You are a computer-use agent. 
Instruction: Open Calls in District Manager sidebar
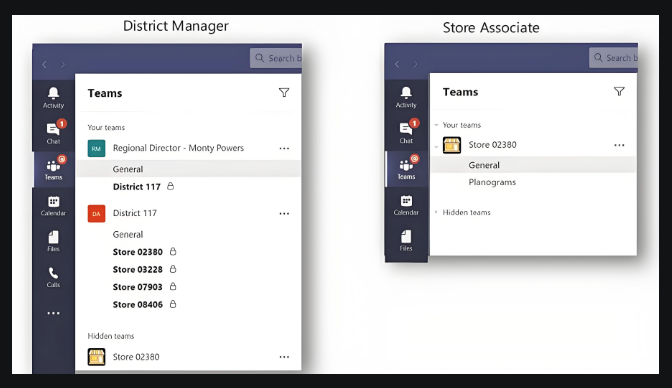(53, 277)
